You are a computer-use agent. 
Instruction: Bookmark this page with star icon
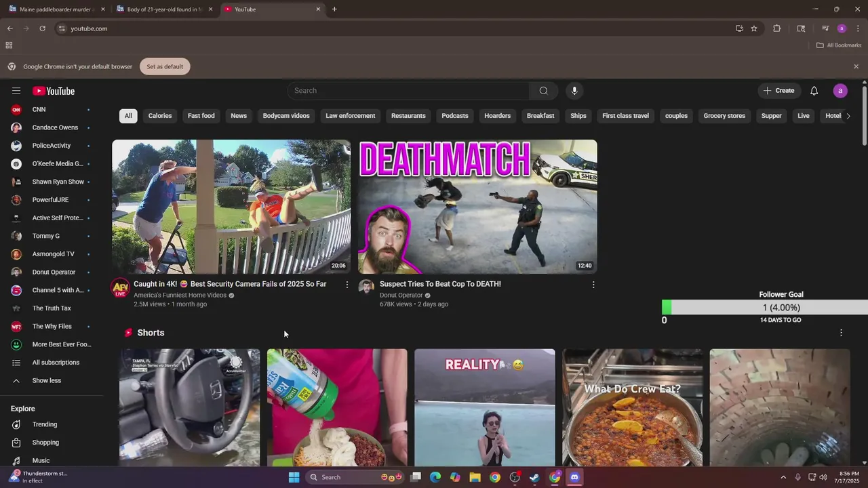pyautogui.click(x=753, y=28)
